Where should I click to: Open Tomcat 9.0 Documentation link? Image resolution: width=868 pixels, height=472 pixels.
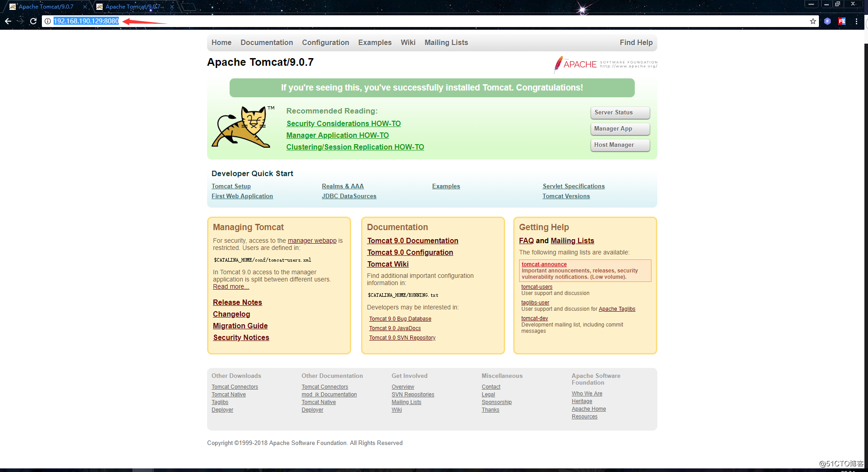[x=413, y=241]
